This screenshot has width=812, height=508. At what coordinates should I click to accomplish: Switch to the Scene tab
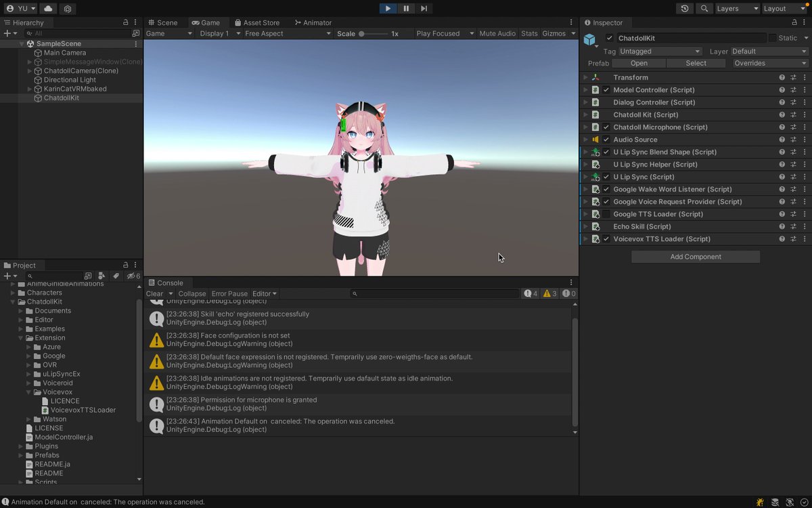pyautogui.click(x=162, y=22)
